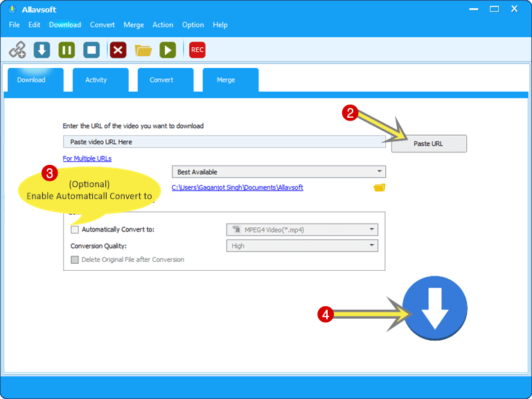Click the Paste video URL Here field
Image resolution: width=532 pixels, height=399 pixels.
pyautogui.click(x=224, y=142)
